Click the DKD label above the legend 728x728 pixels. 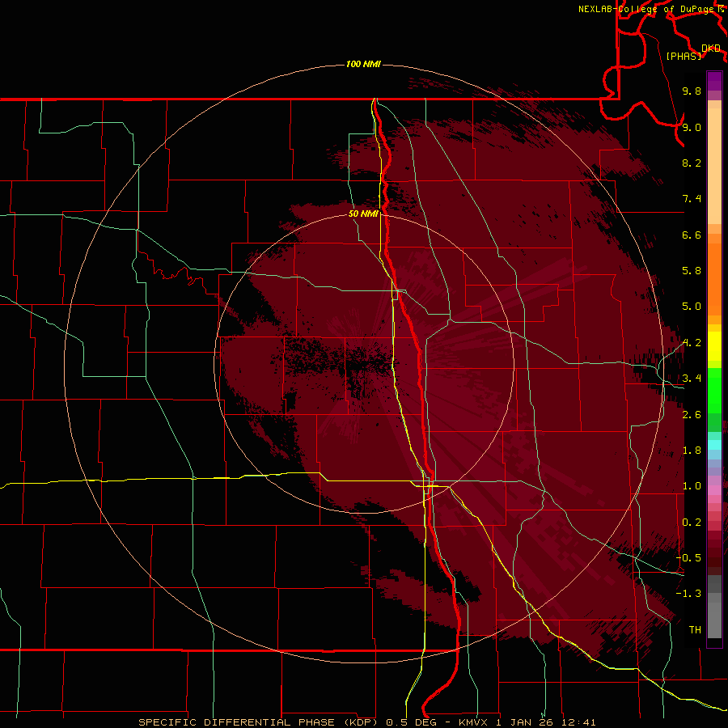pyautogui.click(x=711, y=49)
